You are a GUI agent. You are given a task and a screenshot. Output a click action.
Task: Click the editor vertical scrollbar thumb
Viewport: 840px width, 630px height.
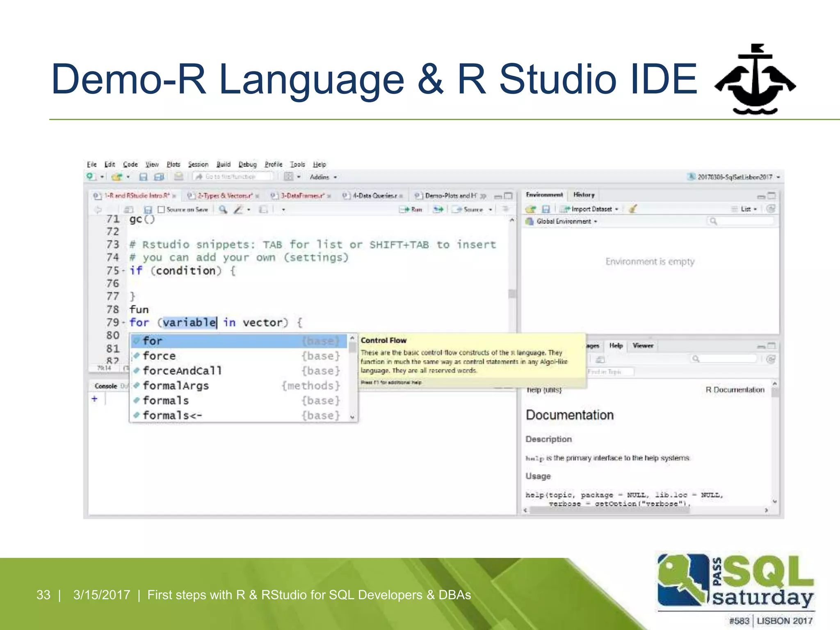pyautogui.click(x=511, y=294)
